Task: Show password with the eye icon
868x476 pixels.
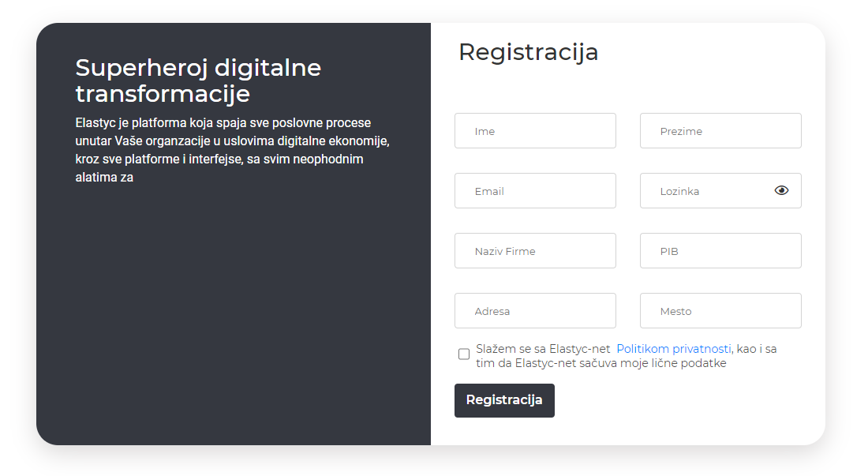Action: (781, 190)
